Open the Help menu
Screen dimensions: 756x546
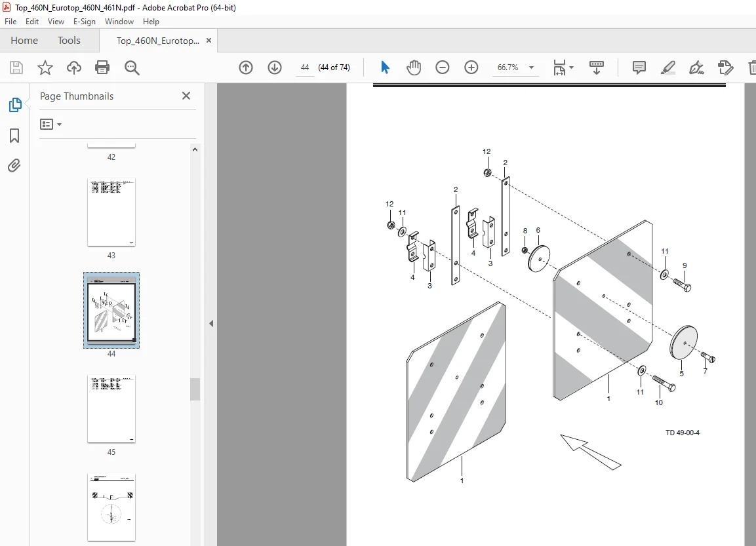click(x=151, y=22)
